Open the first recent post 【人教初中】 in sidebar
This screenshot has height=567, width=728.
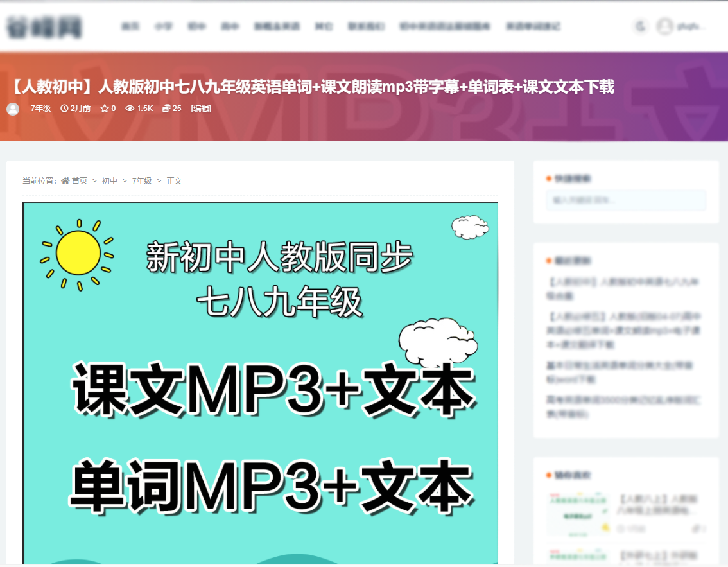tap(624, 288)
